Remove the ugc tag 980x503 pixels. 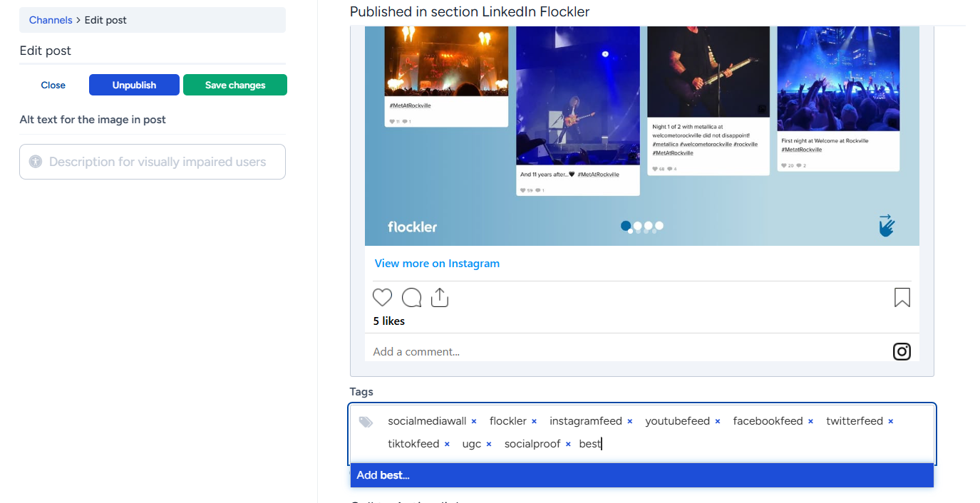click(x=489, y=445)
